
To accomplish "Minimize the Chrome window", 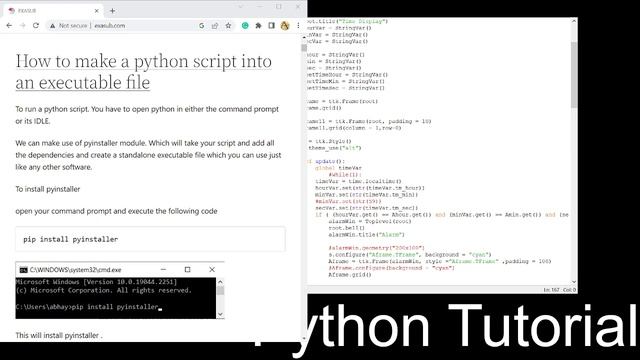I will pyautogui.click(x=260, y=7).
